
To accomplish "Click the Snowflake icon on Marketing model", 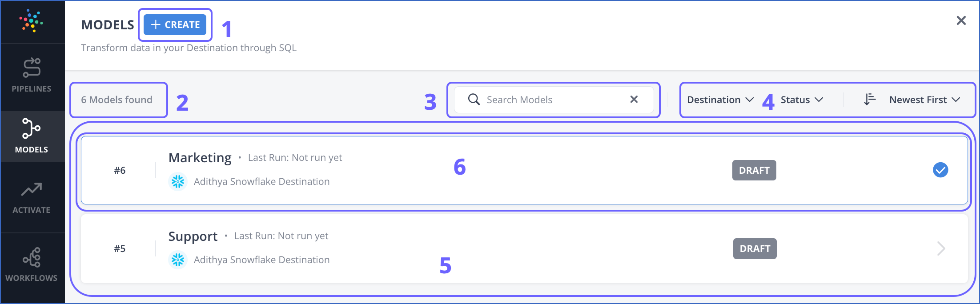I will [177, 181].
